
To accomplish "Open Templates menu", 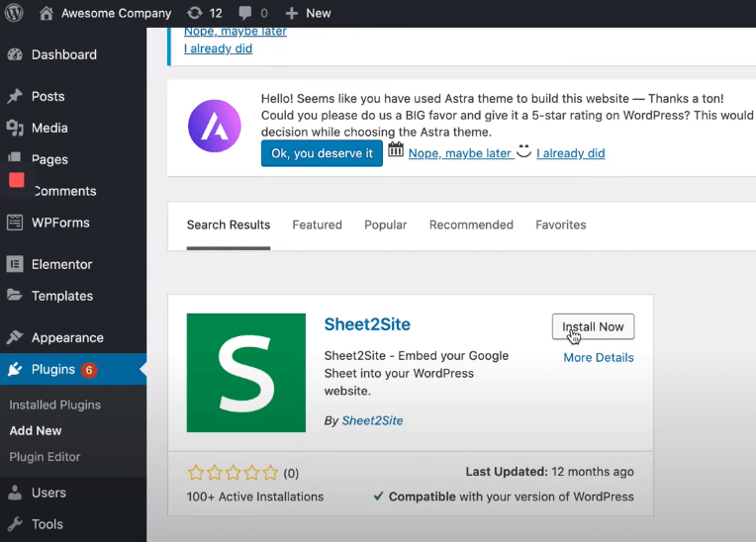I will point(62,296).
